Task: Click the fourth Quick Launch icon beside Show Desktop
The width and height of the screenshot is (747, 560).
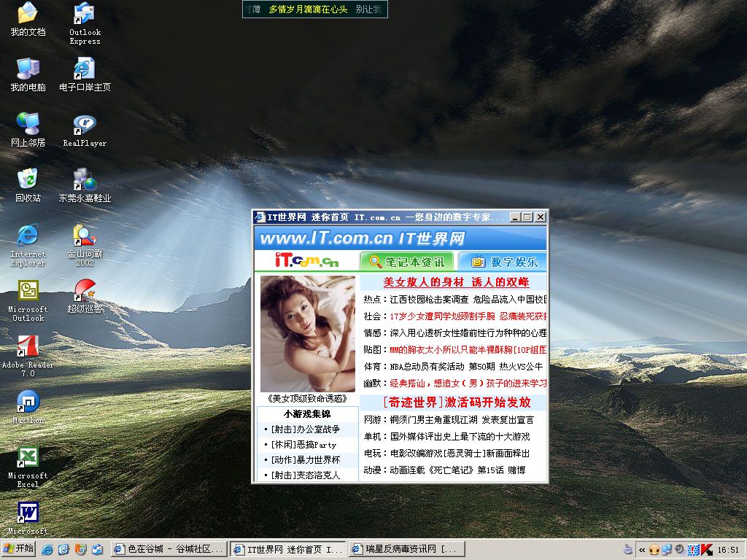Action: [97, 550]
